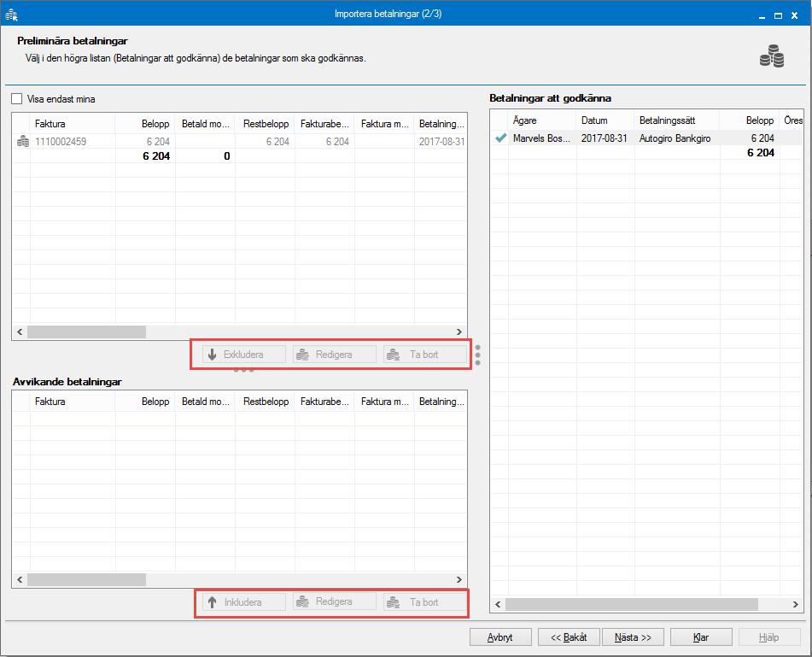Sort Preliminära list by Faktura column

tap(73, 124)
